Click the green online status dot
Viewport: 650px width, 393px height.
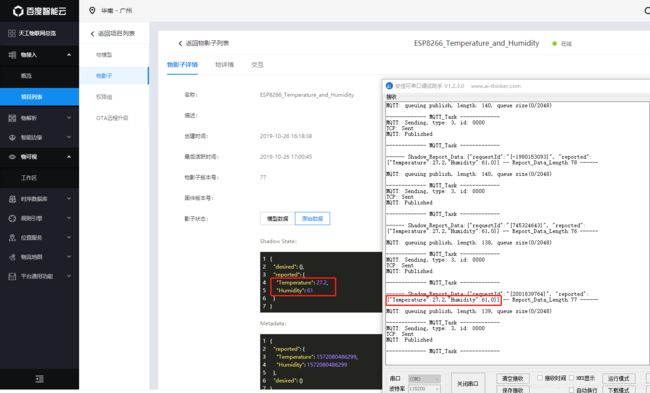pyautogui.click(x=554, y=44)
